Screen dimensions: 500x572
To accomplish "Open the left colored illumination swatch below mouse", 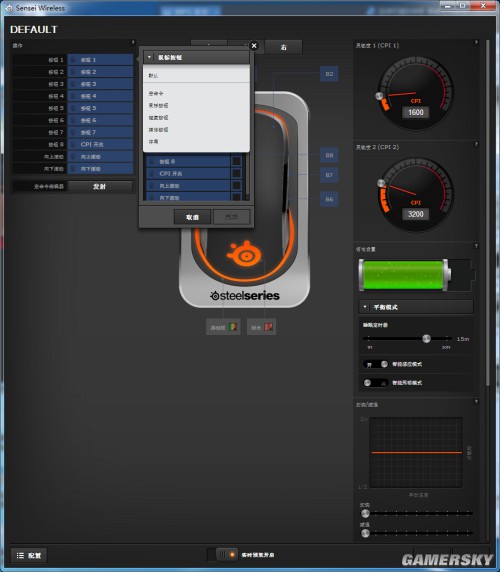I will coord(223,327).
